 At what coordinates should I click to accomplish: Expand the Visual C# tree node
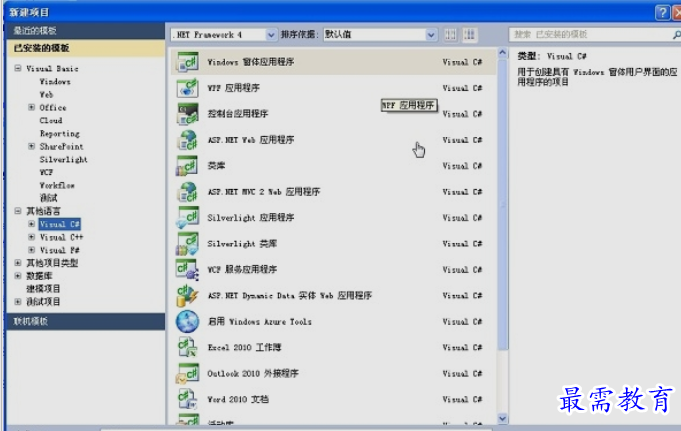point(31,224)
